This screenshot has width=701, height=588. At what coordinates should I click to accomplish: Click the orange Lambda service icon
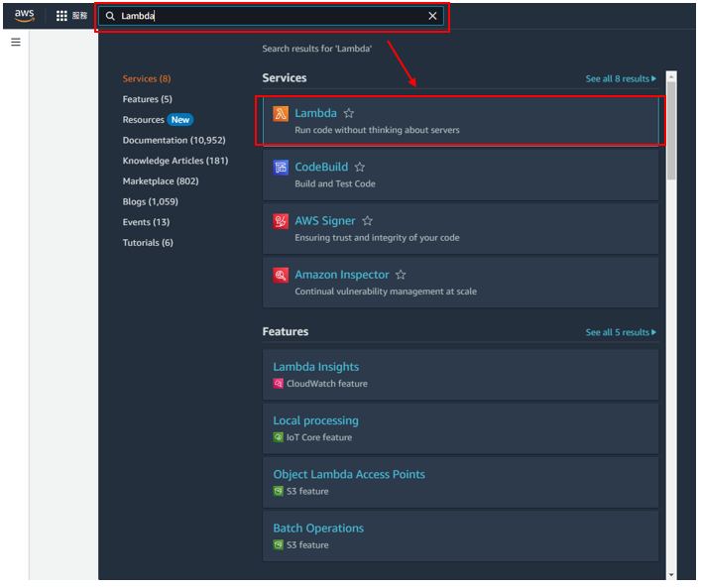point(281,114)
